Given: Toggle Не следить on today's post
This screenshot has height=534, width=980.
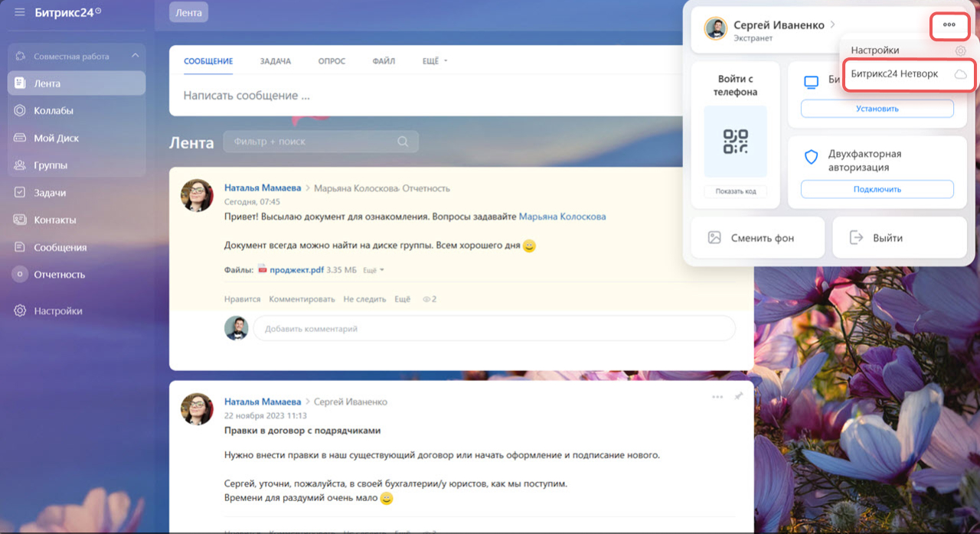Looking at the screenshot, I should [x=364, y=299].
